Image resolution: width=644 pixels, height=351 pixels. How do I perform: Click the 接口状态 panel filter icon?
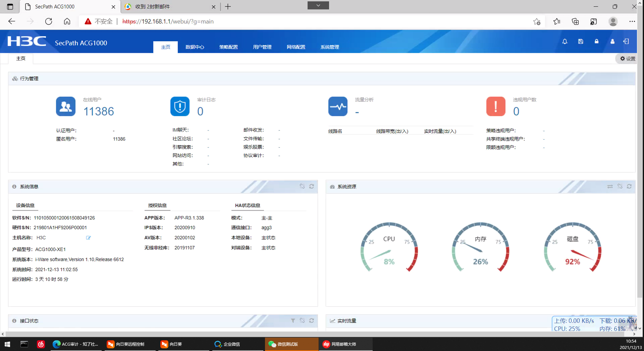tap(293, 320)
